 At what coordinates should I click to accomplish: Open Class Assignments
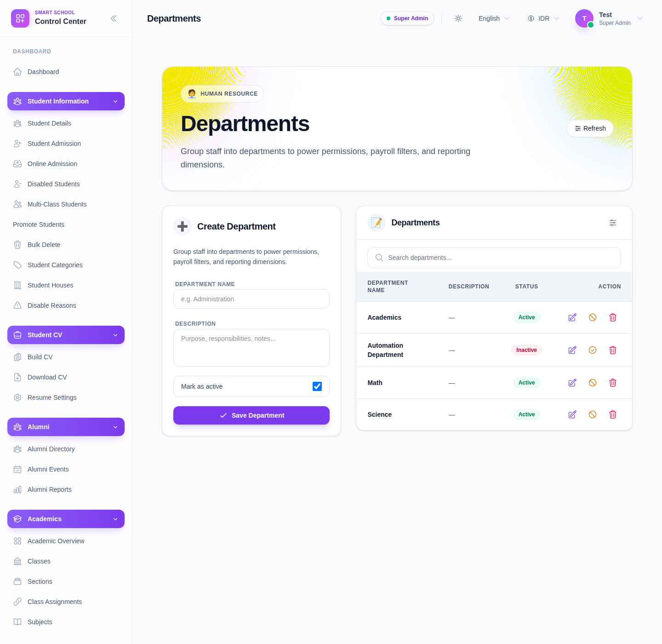coord(66,602)
